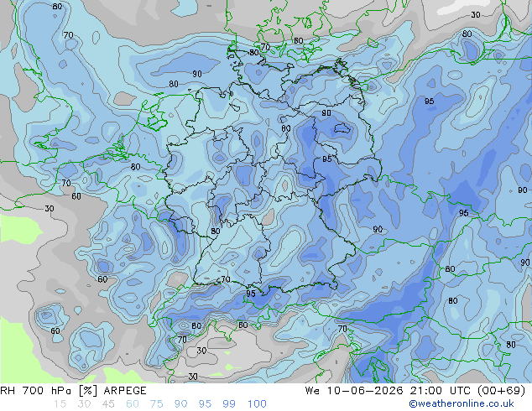The image size is (532, 411).
Task: Select the 100 legend value
Action: 257,404
